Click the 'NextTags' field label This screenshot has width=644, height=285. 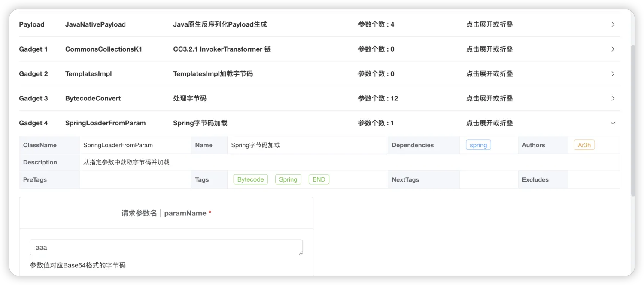405,179
